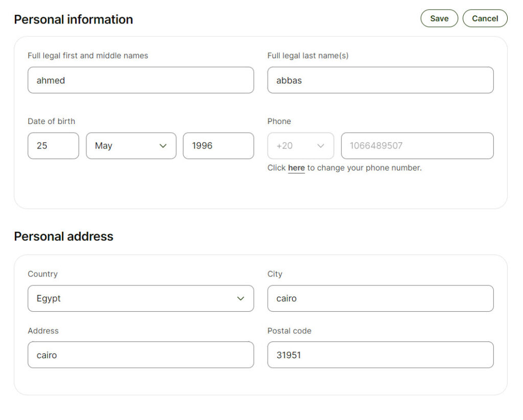Select the 'Personal information' heading
Image resolution: width=523 pixels, height=420 pixels.
coord(74,19)
